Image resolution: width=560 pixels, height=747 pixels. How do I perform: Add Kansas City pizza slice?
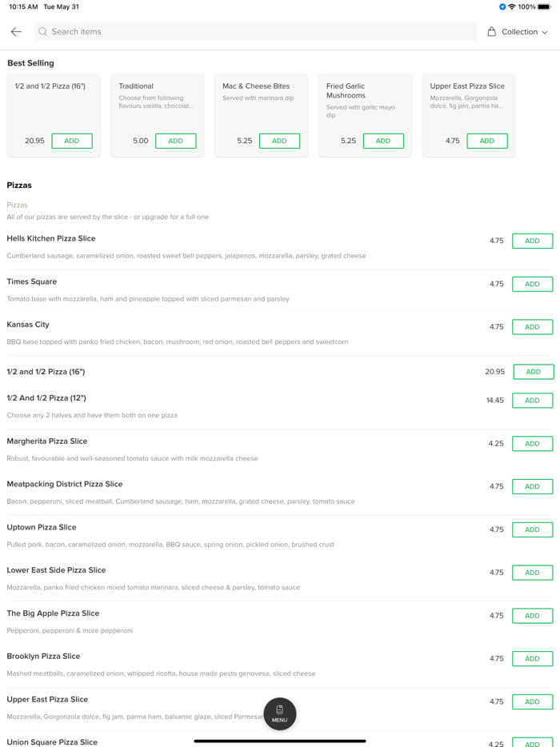click(532, 327)
